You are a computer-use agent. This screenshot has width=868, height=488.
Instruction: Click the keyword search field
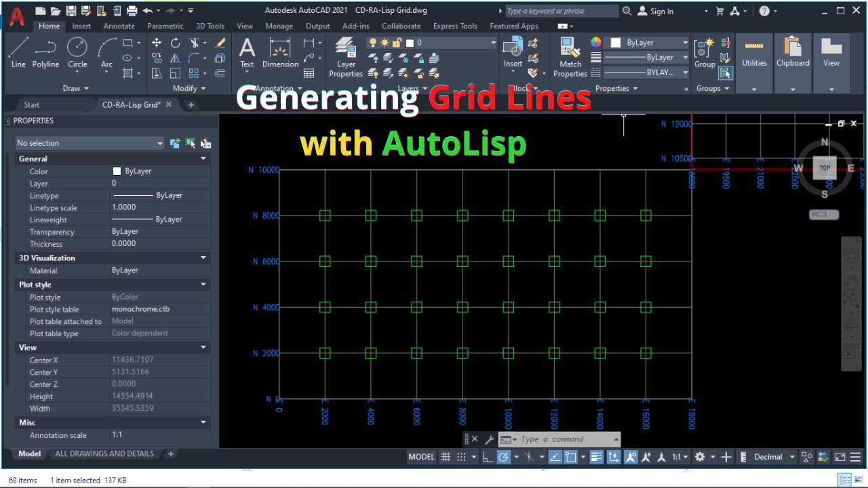click(x=561, y=11)
